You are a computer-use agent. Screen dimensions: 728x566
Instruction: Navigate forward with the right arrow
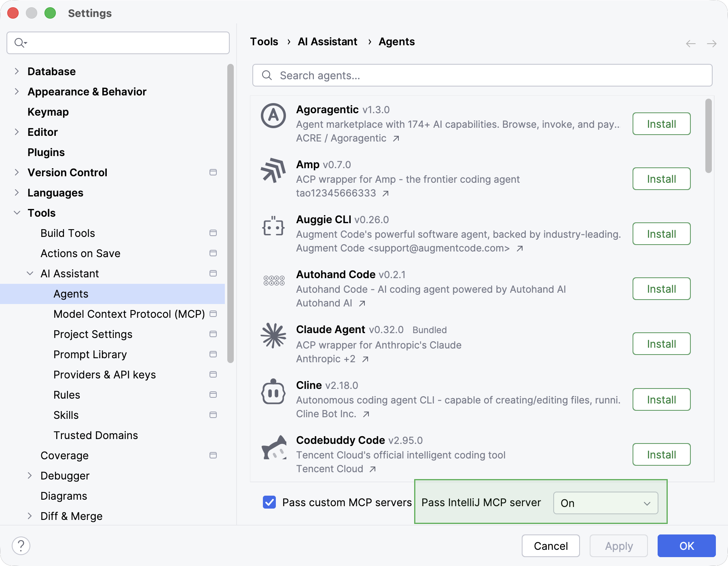pos(712,43)
